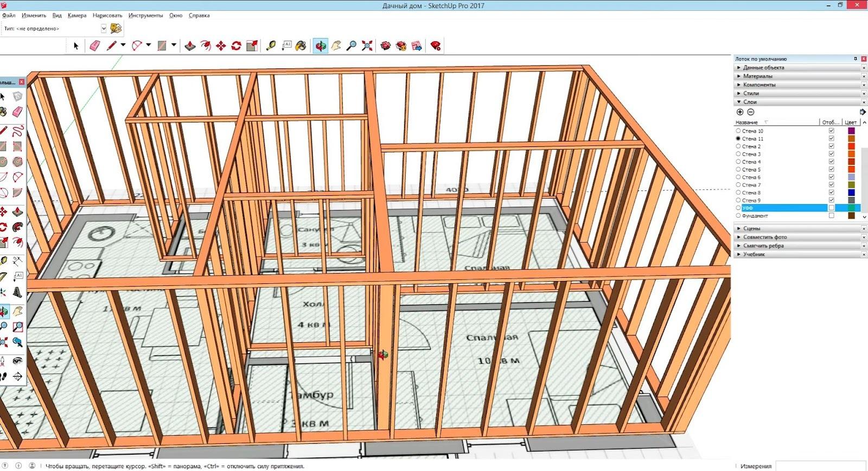The image size is (868, 471).
Task: Select the Eraser tool in top toolbar
Action: point(95,46)
